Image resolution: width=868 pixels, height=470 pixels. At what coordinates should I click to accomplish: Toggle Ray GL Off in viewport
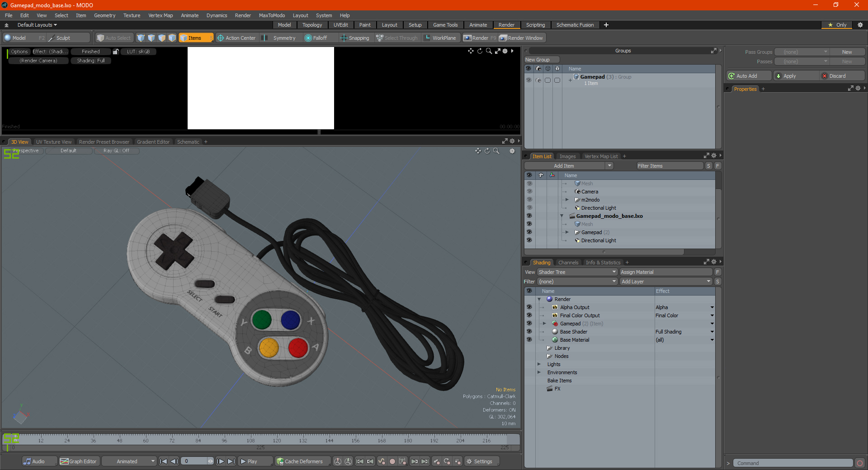tap(116, 151)
